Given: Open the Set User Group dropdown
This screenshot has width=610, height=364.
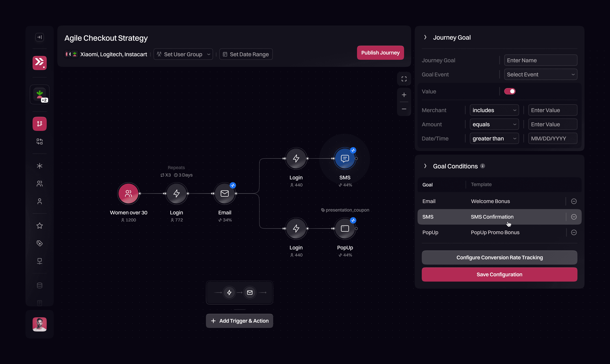Looking at the screenshot, I should (x=183, y=54).
